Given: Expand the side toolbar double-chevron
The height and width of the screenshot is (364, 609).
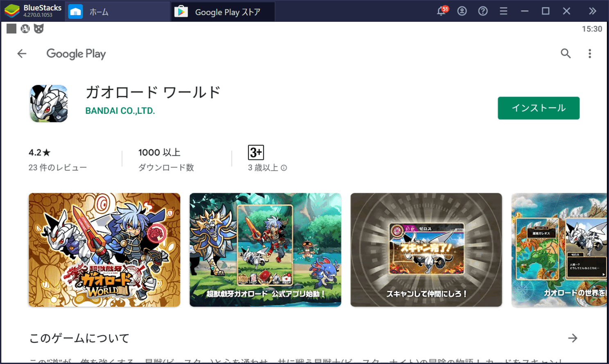Looking at the screenshot, I should tap(592, 11).
